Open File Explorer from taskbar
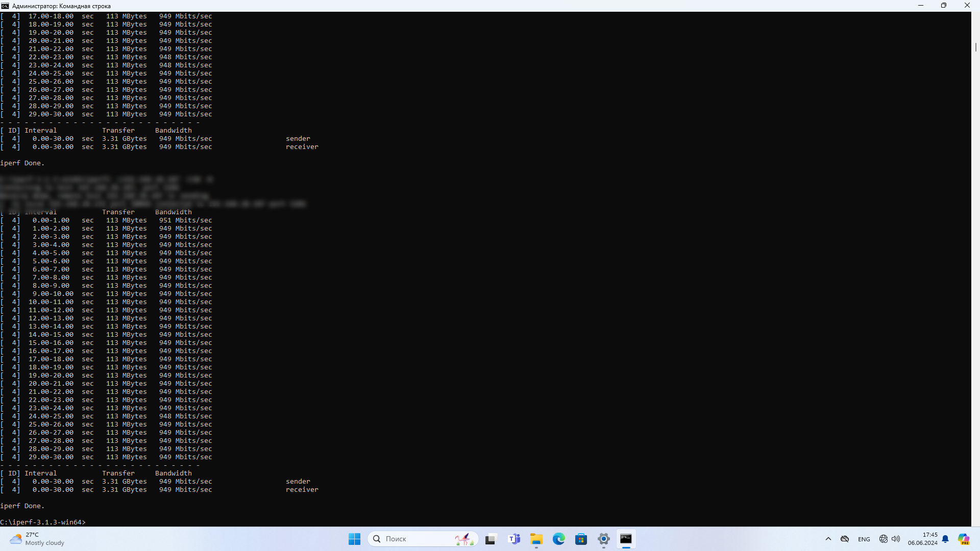The height and width of the screenshot is (551, 980). click(x=536, y=539)
